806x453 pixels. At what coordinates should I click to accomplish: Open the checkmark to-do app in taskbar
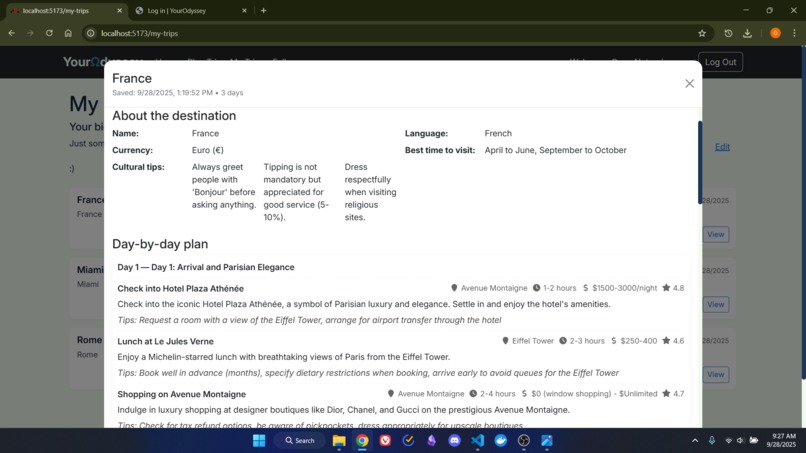tap(408, 441)
